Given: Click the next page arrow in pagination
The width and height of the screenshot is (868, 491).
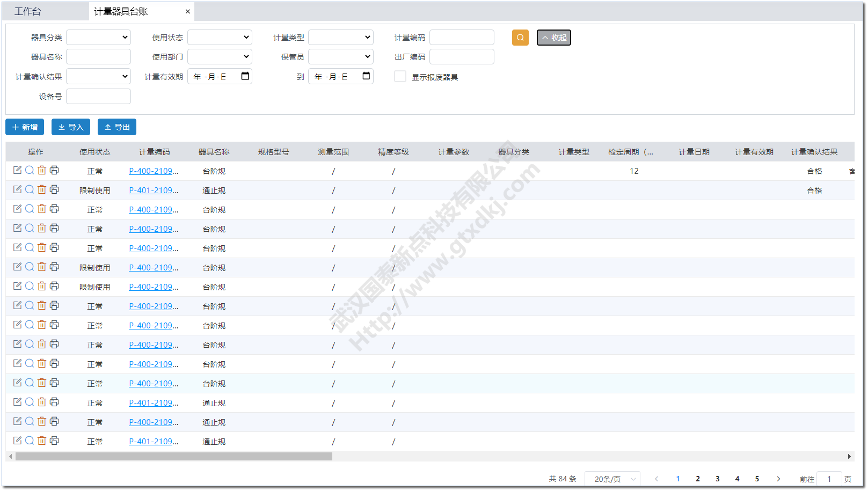Looking at the screenshot, I should click(x=778, y=479).
